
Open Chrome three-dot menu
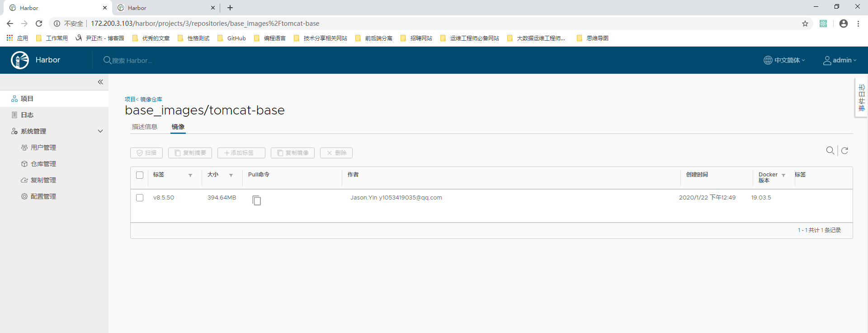tap(858, 24)
